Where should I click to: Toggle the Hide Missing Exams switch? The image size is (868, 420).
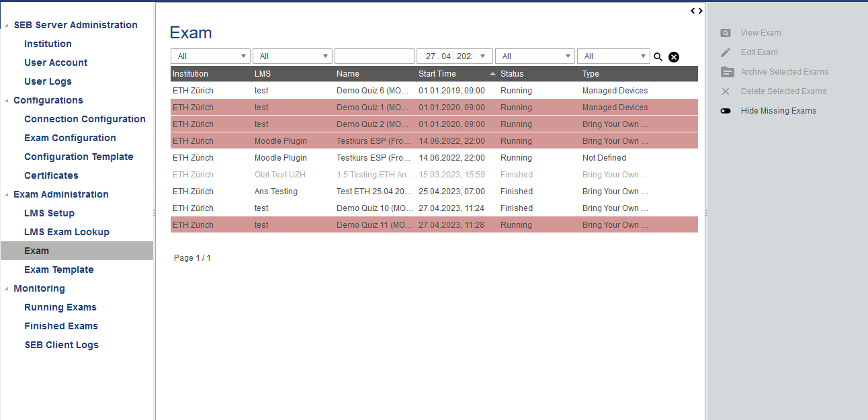tap(726, 111)
